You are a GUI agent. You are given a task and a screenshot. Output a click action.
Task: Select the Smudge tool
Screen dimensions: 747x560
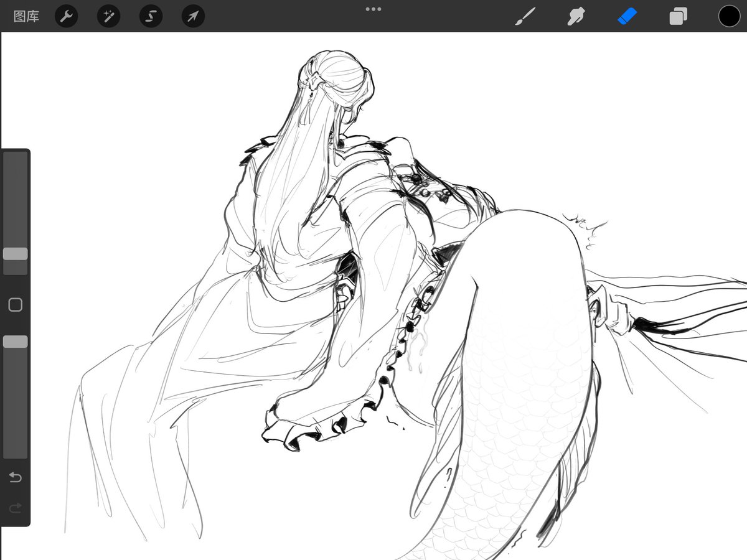(x=576, y=16)
